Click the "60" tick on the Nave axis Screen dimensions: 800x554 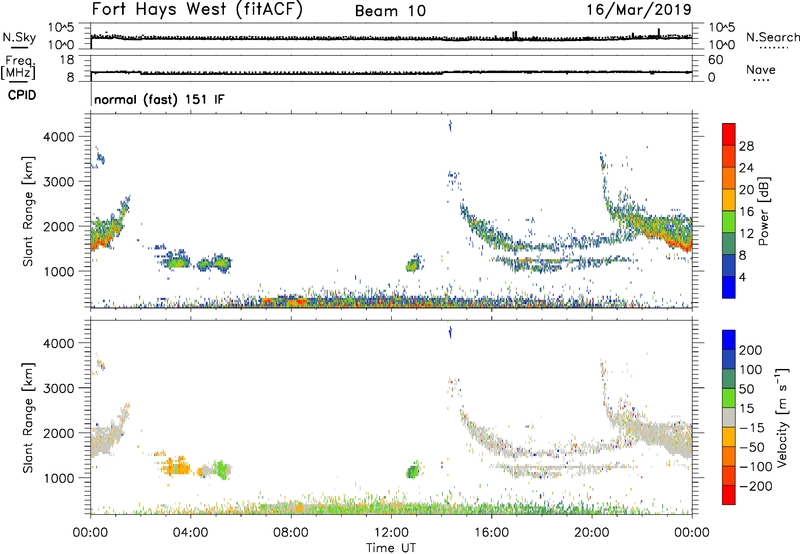(716, 60)
